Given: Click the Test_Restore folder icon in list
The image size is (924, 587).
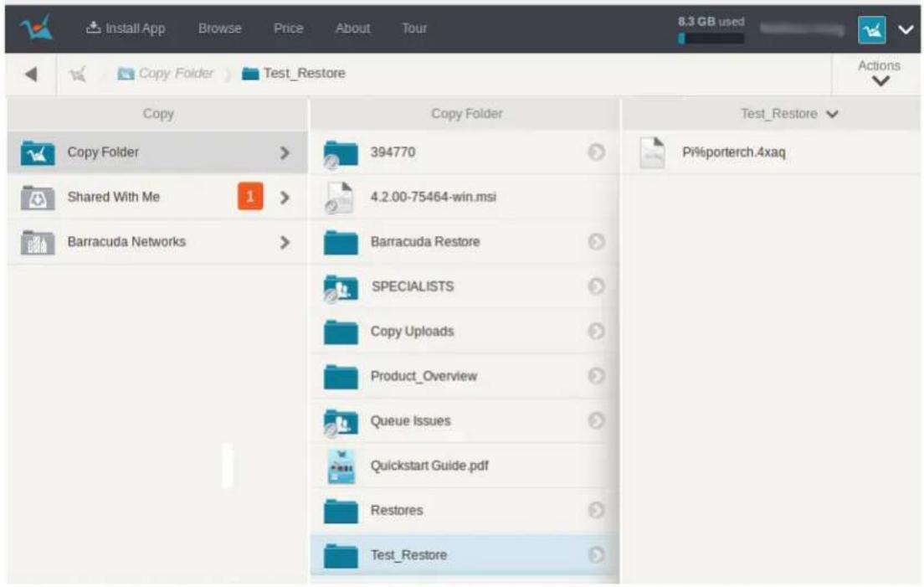Looking at the screenshot, I should pos(341,556).
